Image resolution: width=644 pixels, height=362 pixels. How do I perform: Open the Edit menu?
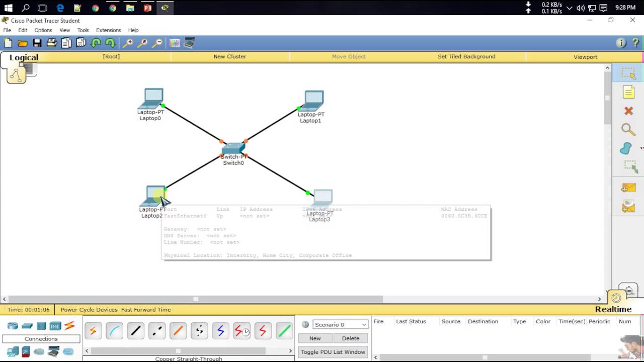coord(23,30)
